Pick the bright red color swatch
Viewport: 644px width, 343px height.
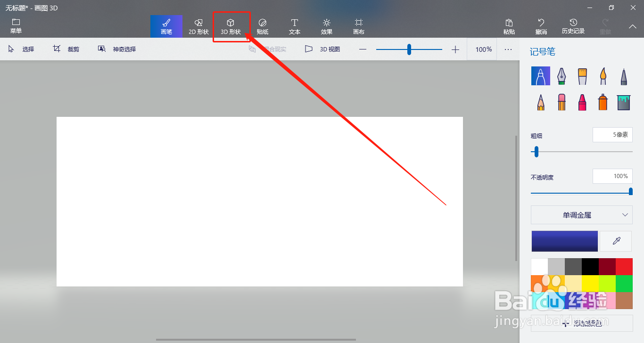624,267
